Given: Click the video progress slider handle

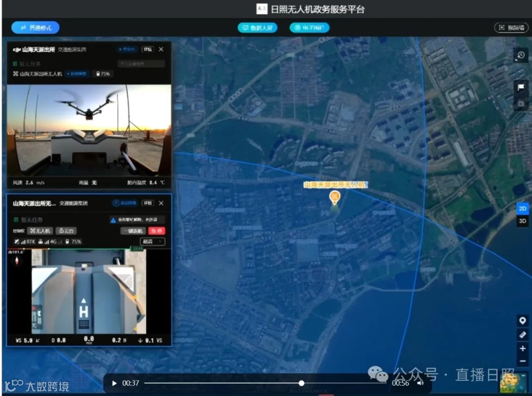Looking at the screenshot, I should point(301,383).
